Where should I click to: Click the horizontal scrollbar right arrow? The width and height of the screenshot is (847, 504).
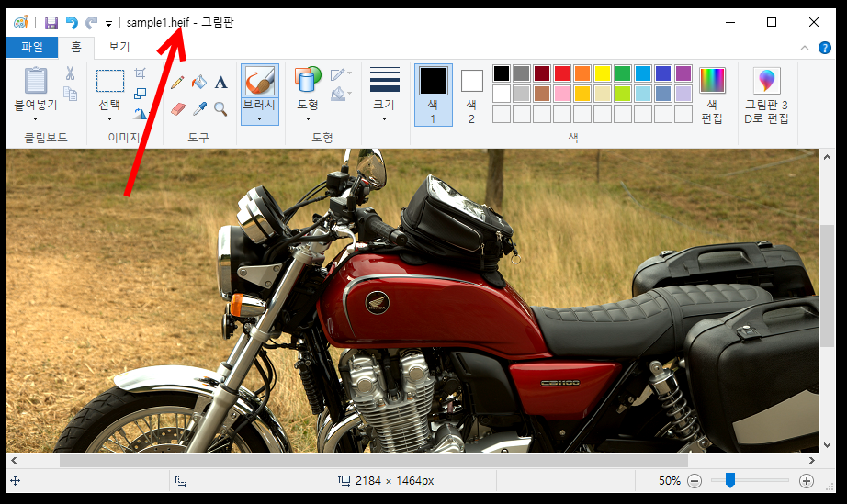[x=811, y=460]
